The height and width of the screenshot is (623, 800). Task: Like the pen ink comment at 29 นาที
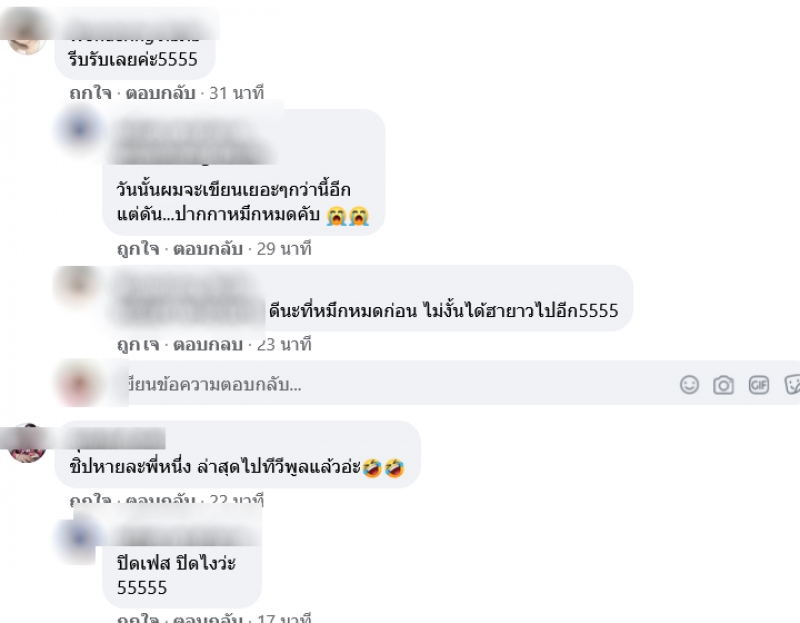(138, 249)
